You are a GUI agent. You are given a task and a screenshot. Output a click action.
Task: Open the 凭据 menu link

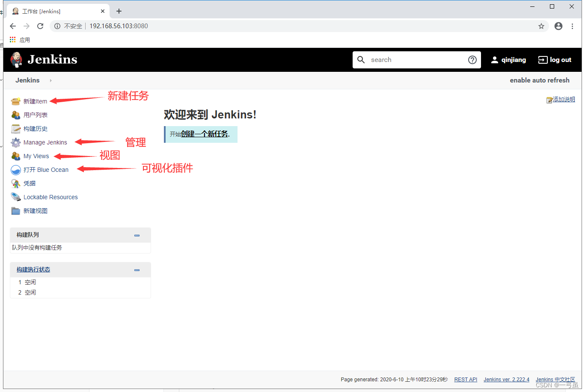pyautogui.click(x=30, y=183)
